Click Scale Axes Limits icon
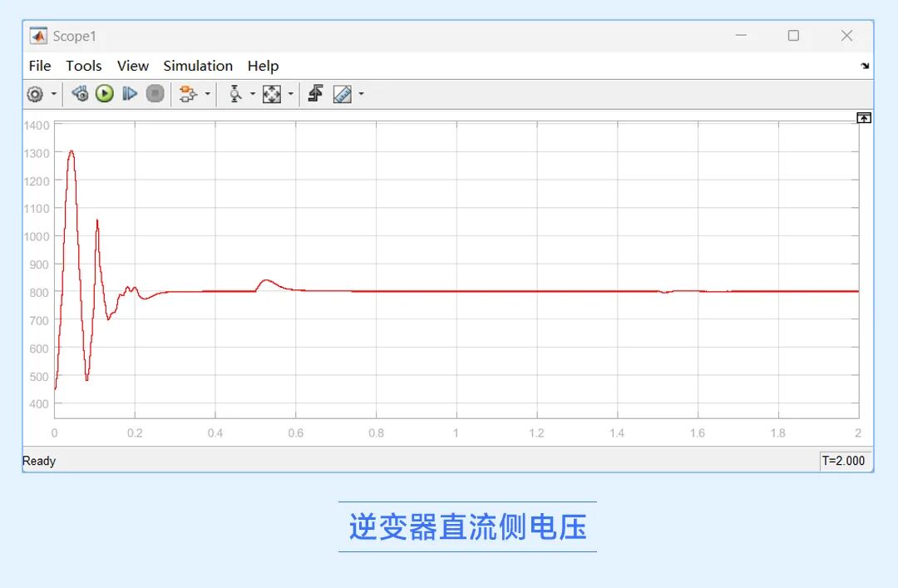Viewport: 898px width, 588px height. pos(272,94)
